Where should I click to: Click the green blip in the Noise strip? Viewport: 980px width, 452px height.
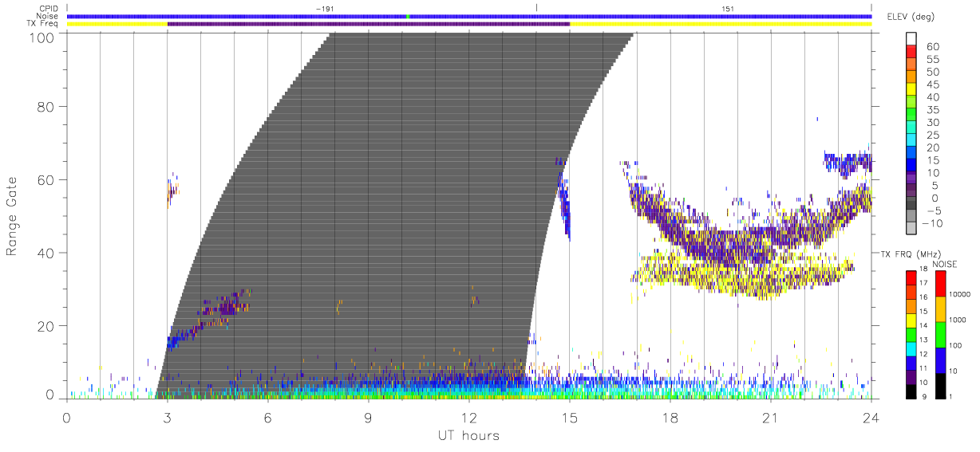[408, 16]
